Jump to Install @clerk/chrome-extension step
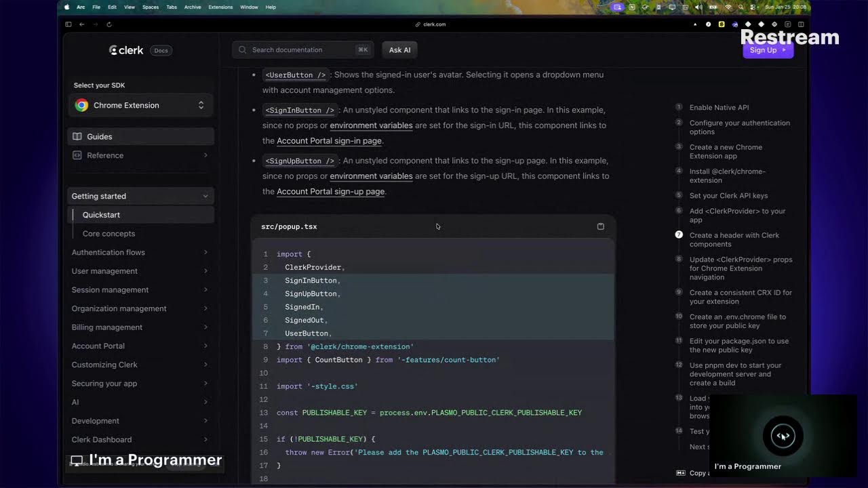This screenshot has height=488, width=868. [x=727, y=176]
